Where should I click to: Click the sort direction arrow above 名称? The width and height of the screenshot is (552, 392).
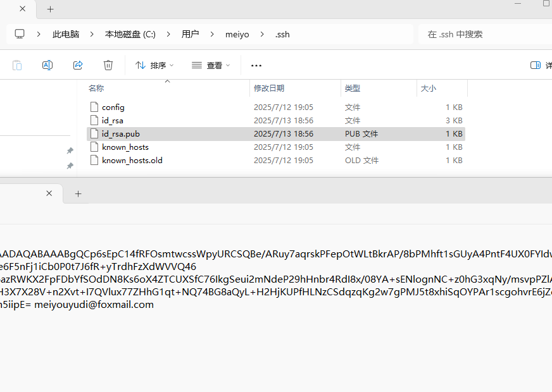168,81
